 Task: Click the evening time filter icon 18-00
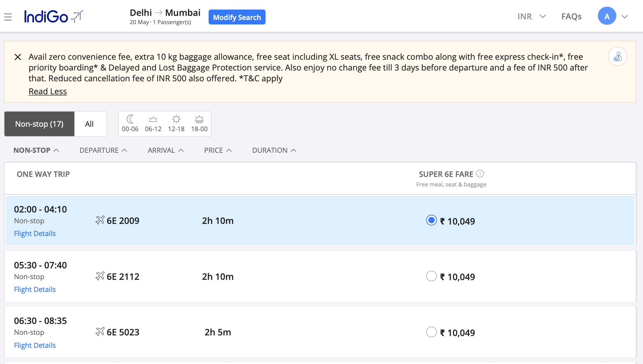click(x=199, y=124)
